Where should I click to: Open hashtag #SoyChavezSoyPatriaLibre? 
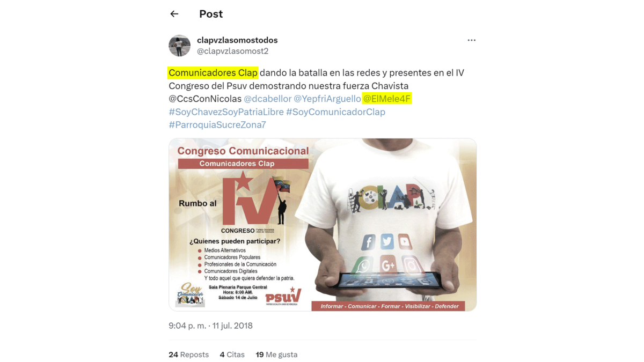point(226,112)
